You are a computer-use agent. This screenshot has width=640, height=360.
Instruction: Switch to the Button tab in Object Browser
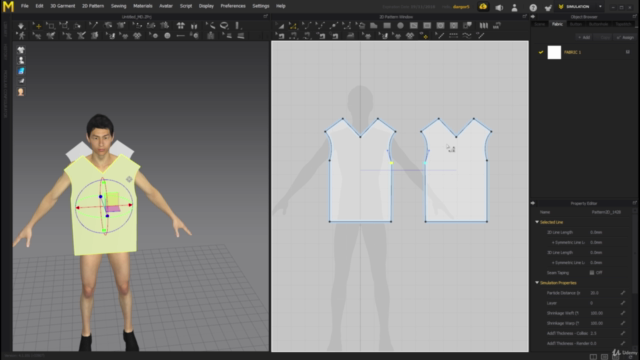[576, 24]
